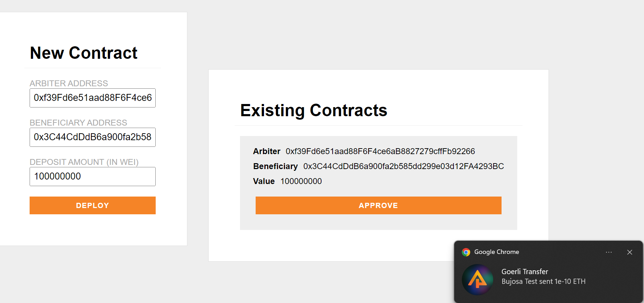Click the Goerli Transfer notification title
Image resolution: width=644 pixels, height=303 pixels.
tap(525, 272)
